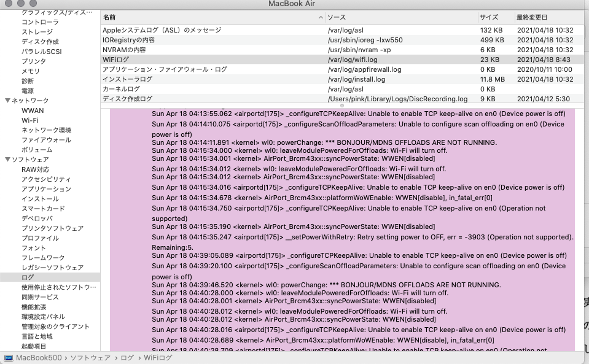Click the 11.8 MB size cell
The height and width of the screenshot is (364, 589).
pos(493,79)
